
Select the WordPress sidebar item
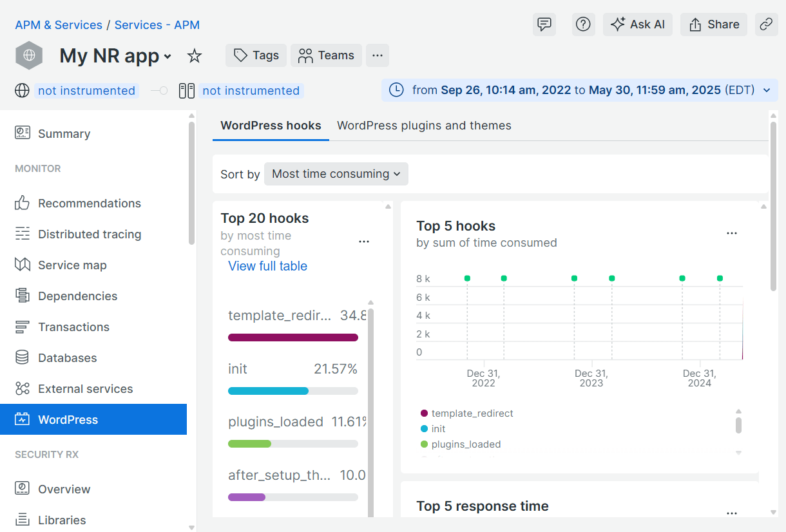93,419
